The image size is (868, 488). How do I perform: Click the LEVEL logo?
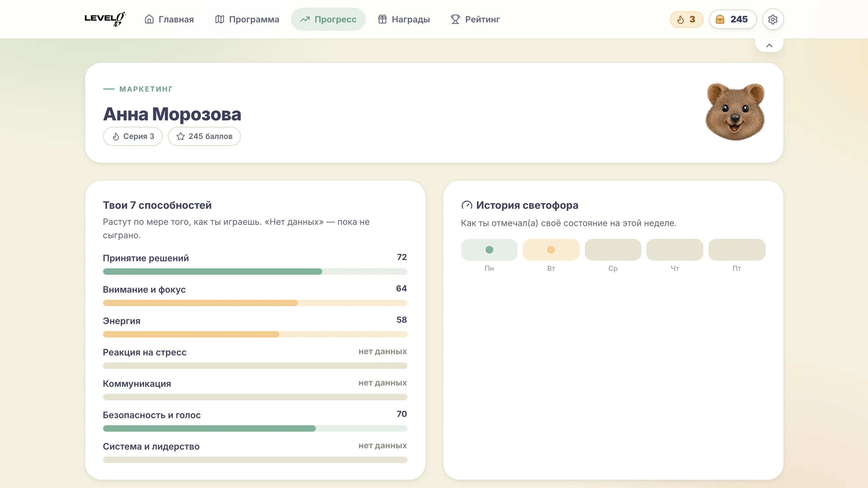point(105,19)
